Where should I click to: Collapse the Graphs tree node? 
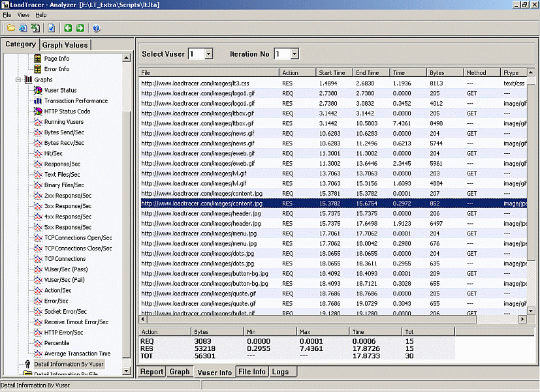(x=18, y=80)
